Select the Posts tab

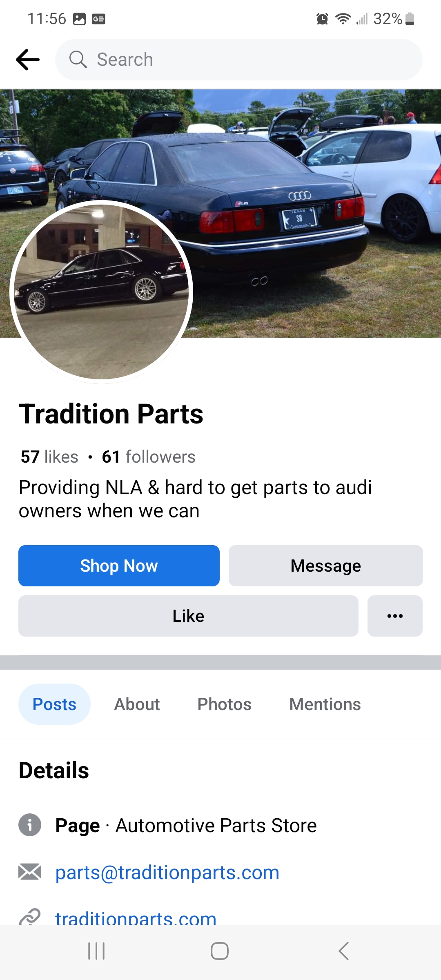pyautogui.click(x=54, y=704)
